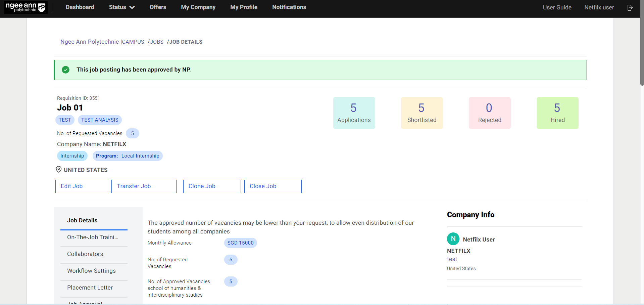Image resolution: width=644 pixels, height=305 pixels.
Task: Follow the JOBS breadcrumb link
Action: pyautogui.click(x=157, y=42)
